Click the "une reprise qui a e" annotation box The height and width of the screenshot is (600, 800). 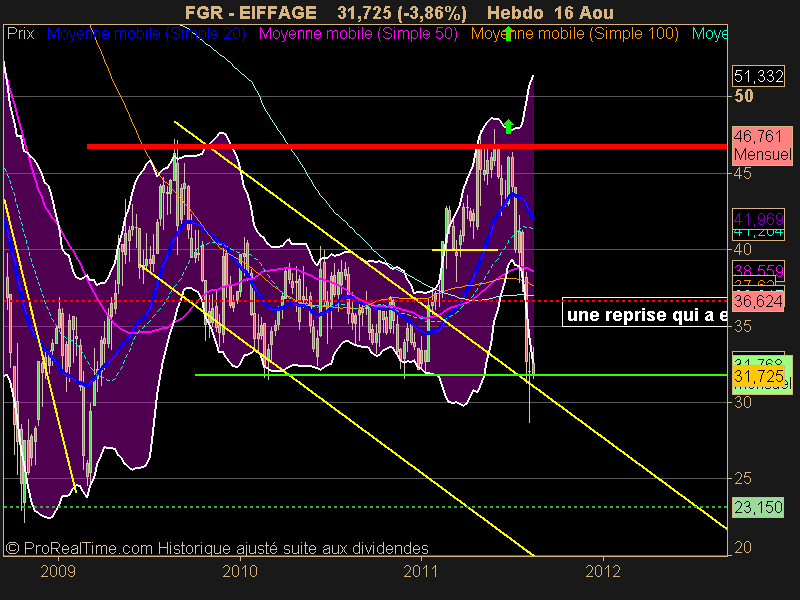click(645, 312)
